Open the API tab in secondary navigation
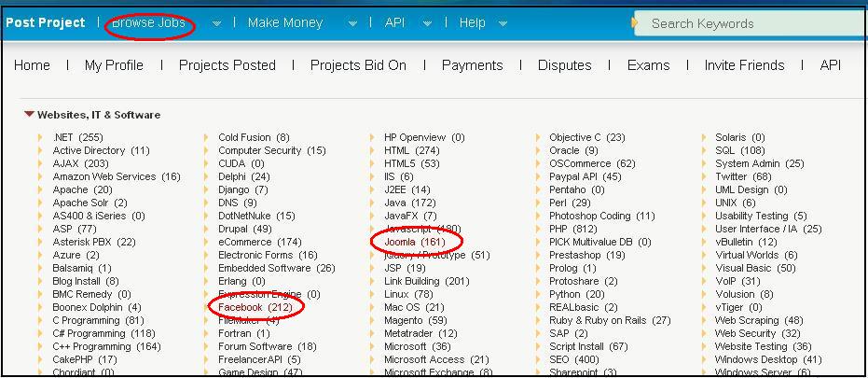Screen dimensions: 868x378 tap(831, 65)
